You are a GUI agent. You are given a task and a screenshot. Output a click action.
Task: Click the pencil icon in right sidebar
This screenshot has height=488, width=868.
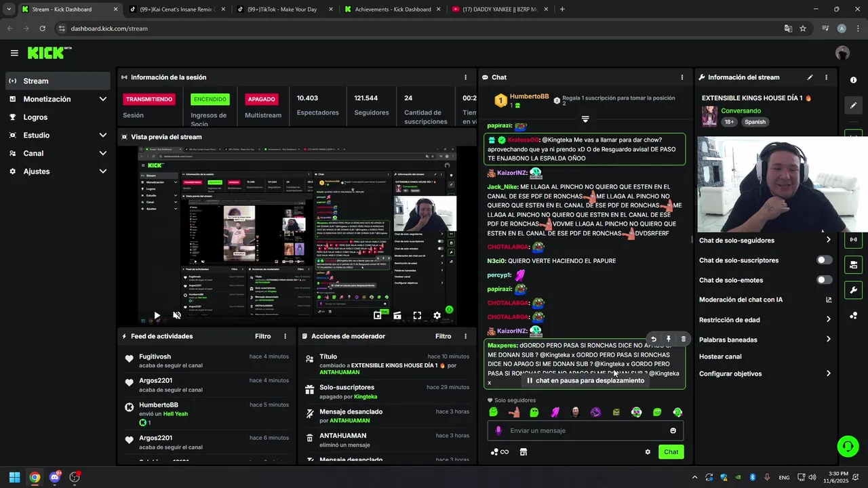853,105
